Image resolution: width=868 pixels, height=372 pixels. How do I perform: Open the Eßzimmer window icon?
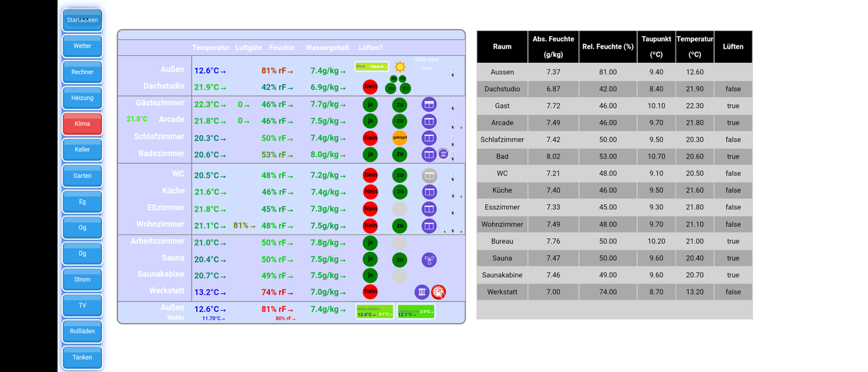pyautogui.click(x=429, y=208)
